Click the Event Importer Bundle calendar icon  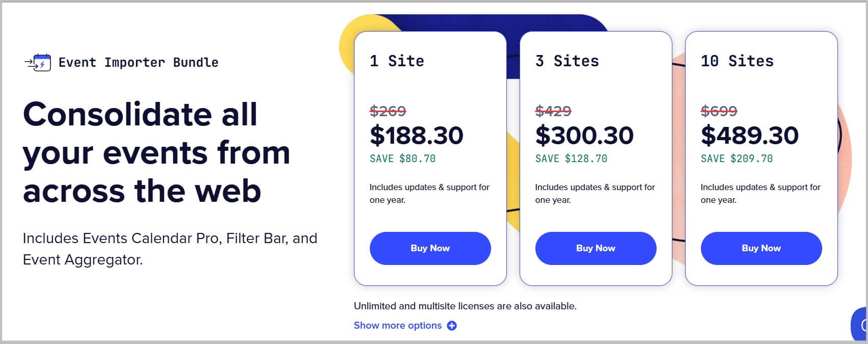(38, 63)
